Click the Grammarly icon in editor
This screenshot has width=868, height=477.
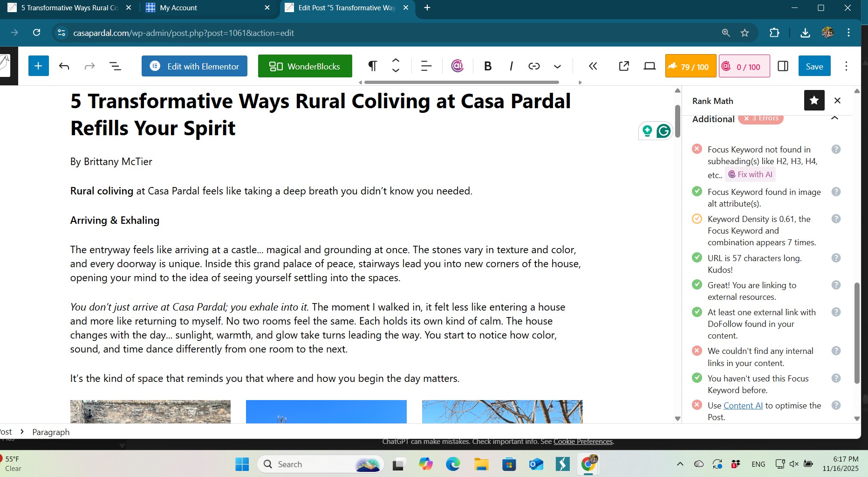(x=663, y=131)
